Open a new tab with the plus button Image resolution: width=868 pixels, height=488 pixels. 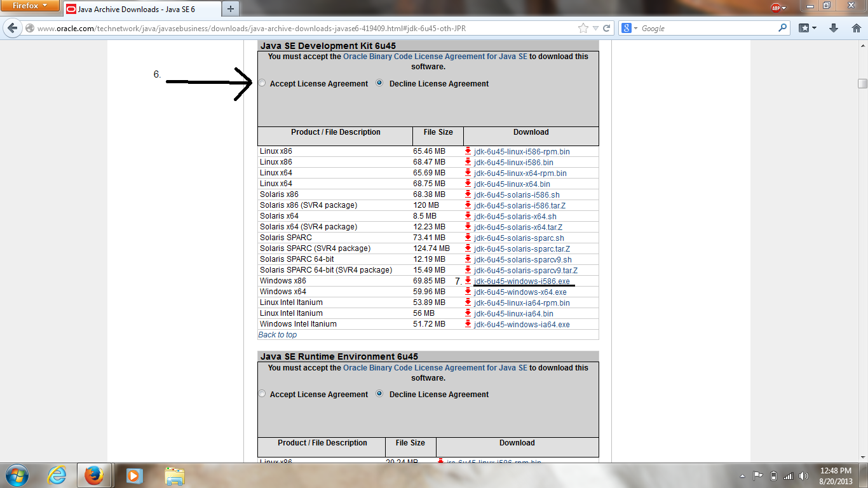click(231, 9)
